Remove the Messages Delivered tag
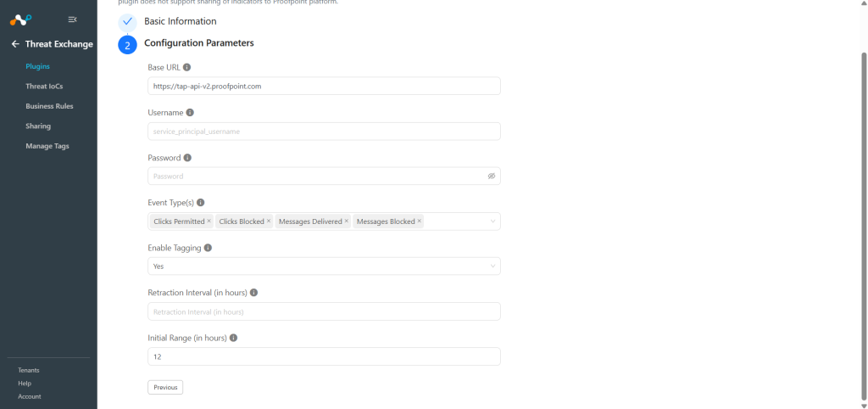Viewport: 868px width, 409px height. click(x=347, y=221)
